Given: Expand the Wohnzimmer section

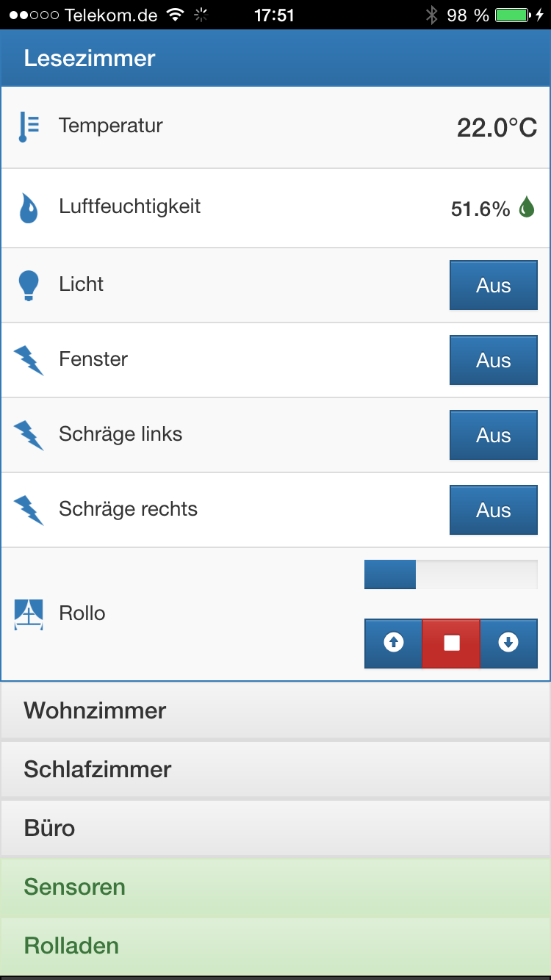Looking at the screenshot, I should point(275,710).
